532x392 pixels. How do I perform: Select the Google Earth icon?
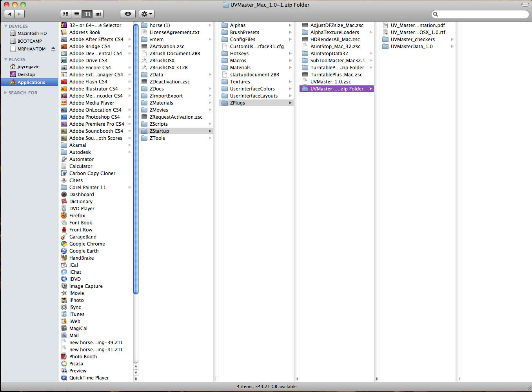coord(64,251)
